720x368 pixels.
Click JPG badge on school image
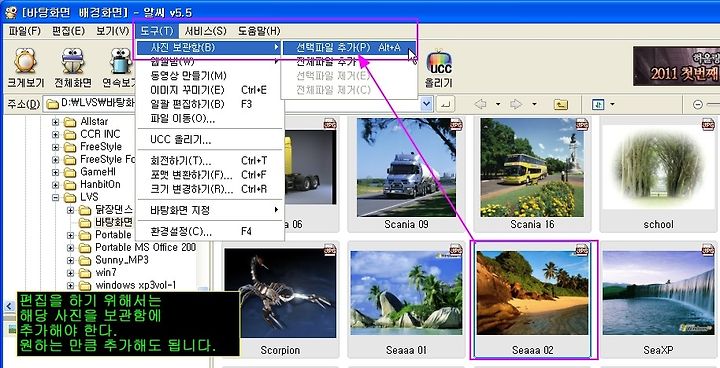(708, 124)
